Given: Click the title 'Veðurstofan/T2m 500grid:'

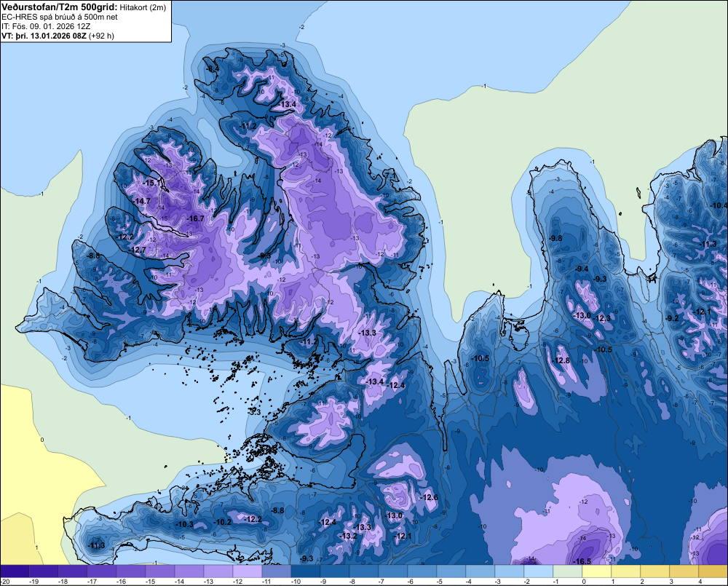Looking at the screenshot, I should coord(60,7).
